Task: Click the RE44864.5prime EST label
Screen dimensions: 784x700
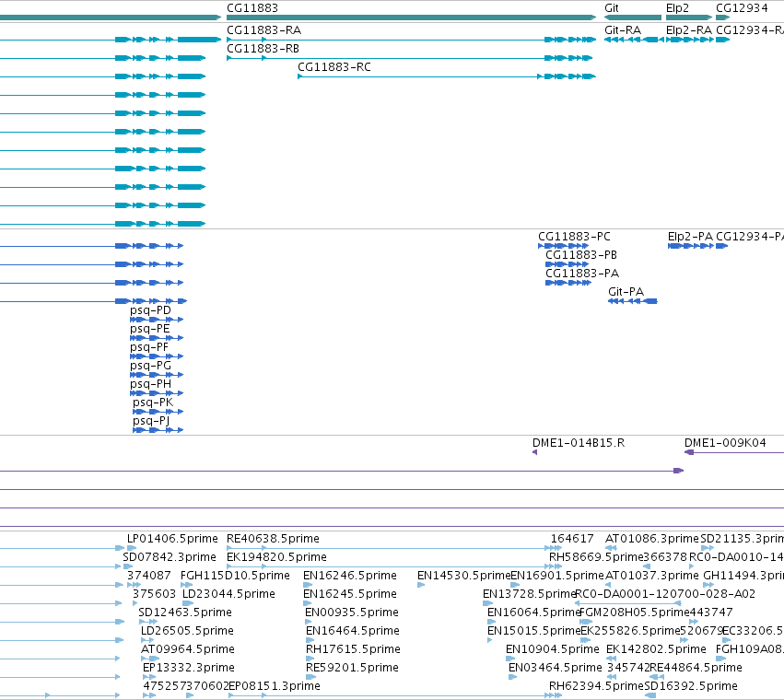Action: tap(696, 668)
